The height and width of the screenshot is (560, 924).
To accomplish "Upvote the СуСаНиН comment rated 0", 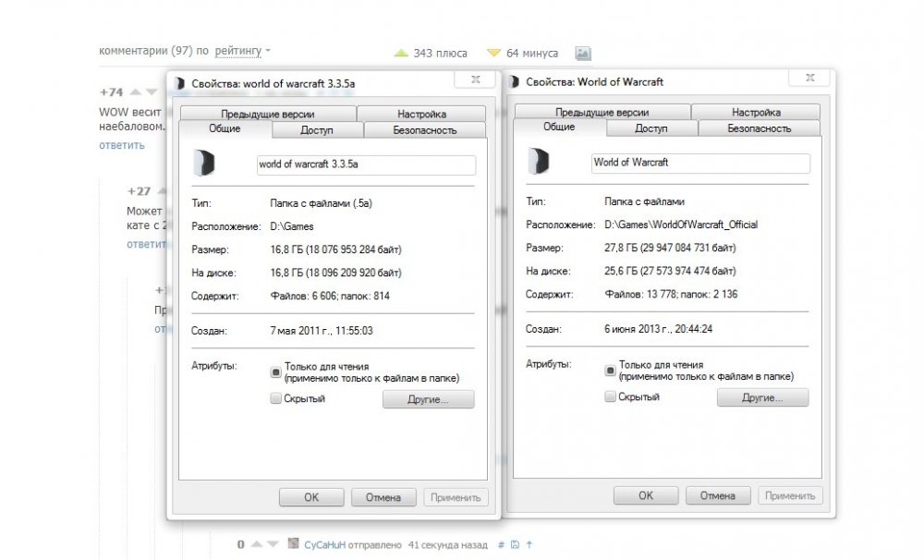I will (256, 544).
